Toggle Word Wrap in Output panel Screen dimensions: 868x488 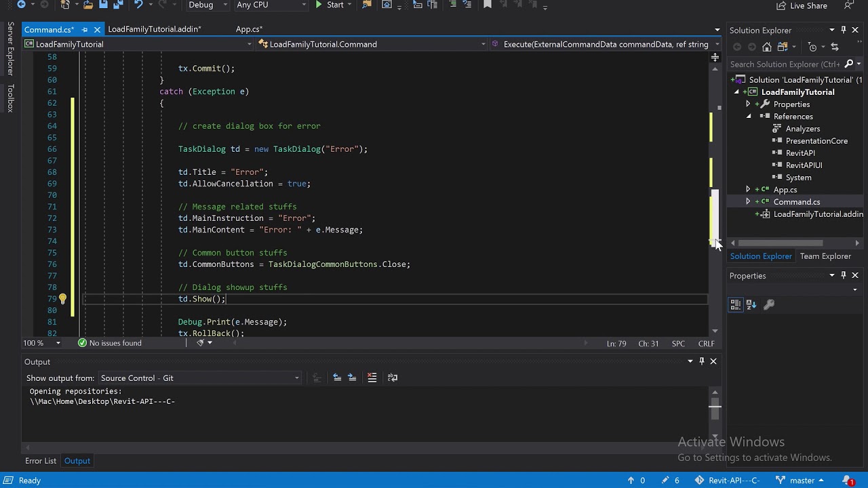[393, 378]
